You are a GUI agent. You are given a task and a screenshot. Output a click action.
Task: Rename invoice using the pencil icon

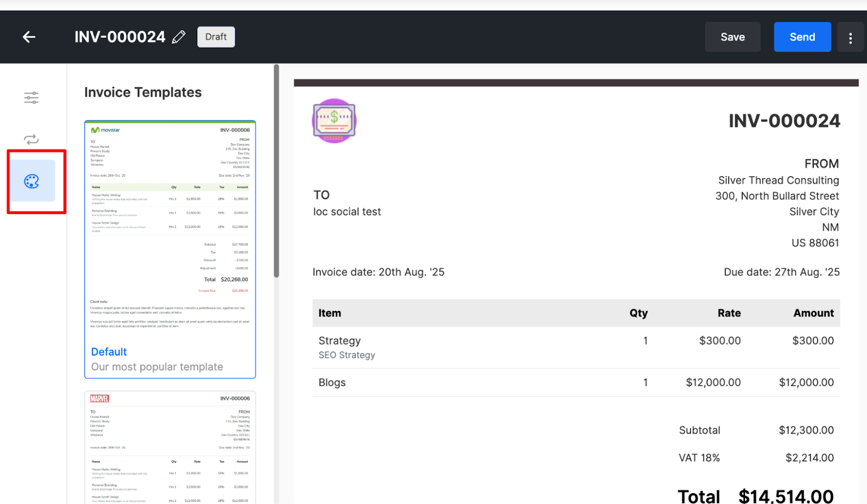click(x=179, y=36)
